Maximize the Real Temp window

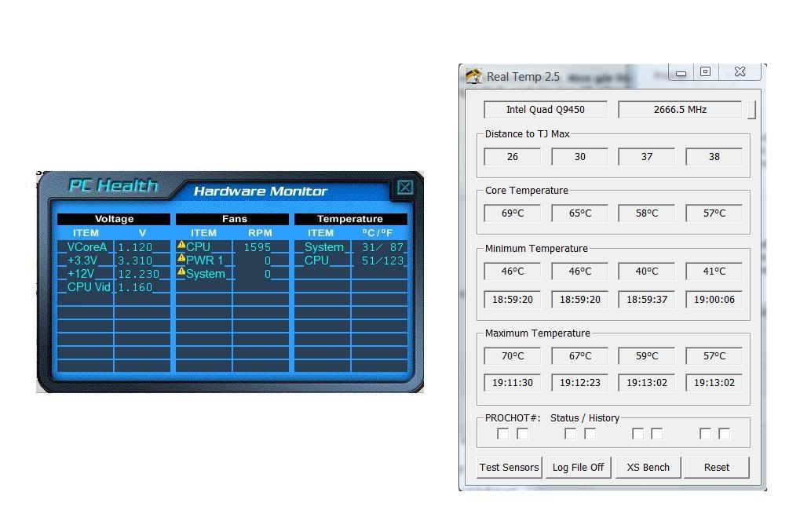pyautogui.click(x=705, y=72)
